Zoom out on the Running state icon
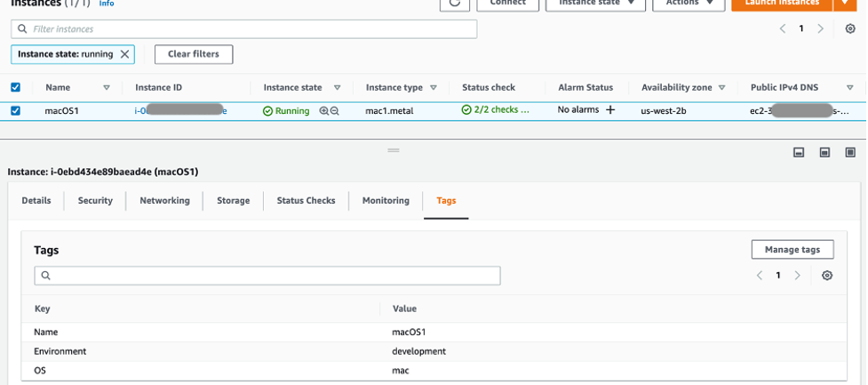This screenshot has height=385, width=868. pos(334,111)
